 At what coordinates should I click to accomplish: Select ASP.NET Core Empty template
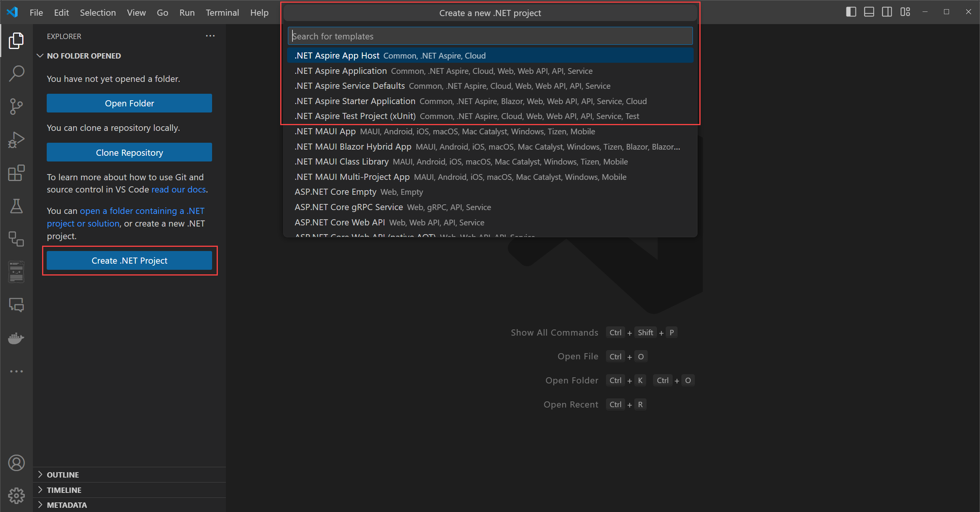tap(490, 192)
